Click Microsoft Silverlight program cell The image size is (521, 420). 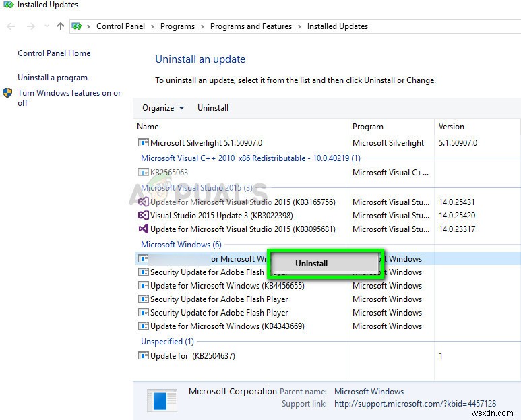pyautogui.click(x=388, y=143)
